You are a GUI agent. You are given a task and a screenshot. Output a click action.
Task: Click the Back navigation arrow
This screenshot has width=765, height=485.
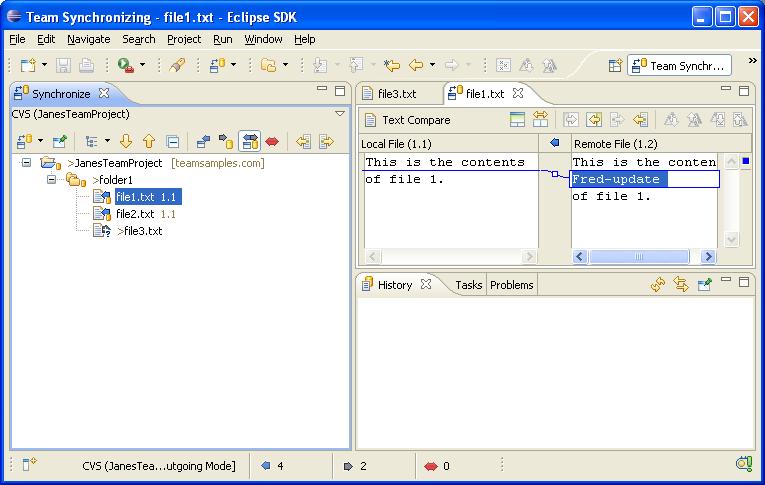click(416, 65)
